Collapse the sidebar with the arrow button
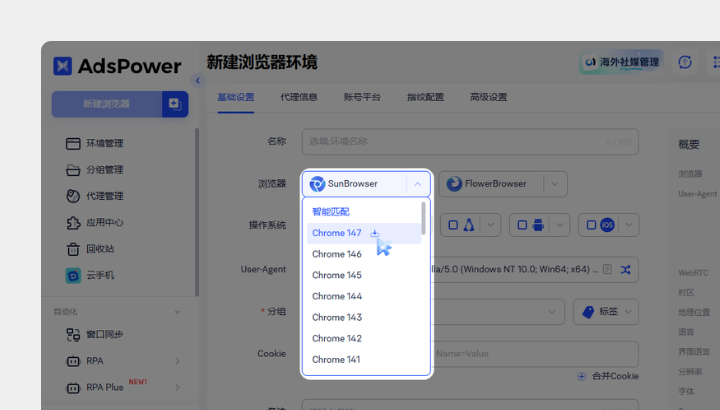720x410 pixels. click(x=198, y=80)
